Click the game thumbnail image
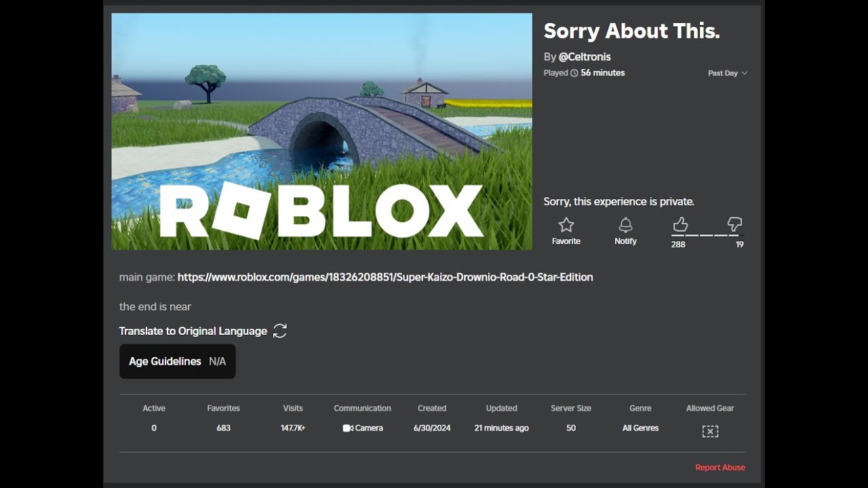 click(x=322, y=131)
